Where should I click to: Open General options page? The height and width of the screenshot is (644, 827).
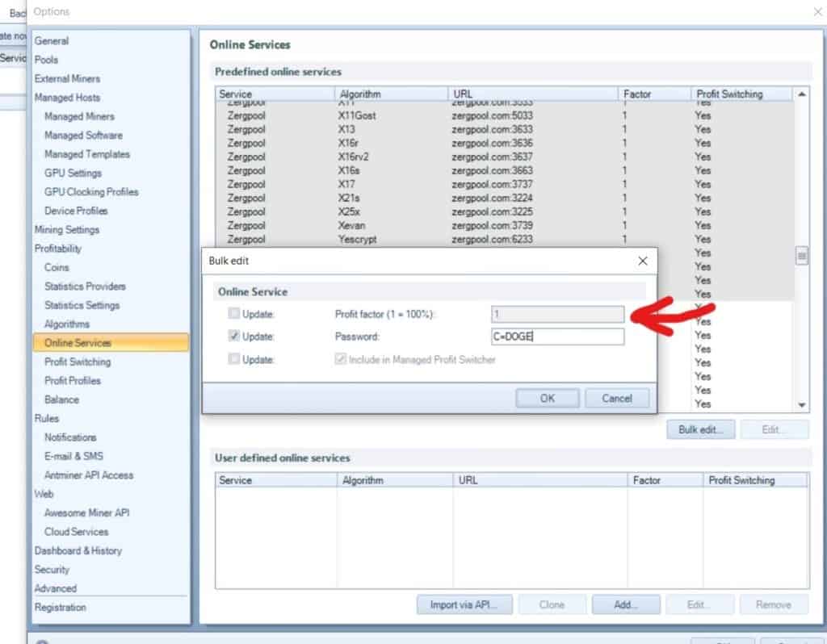pos(52,41)
